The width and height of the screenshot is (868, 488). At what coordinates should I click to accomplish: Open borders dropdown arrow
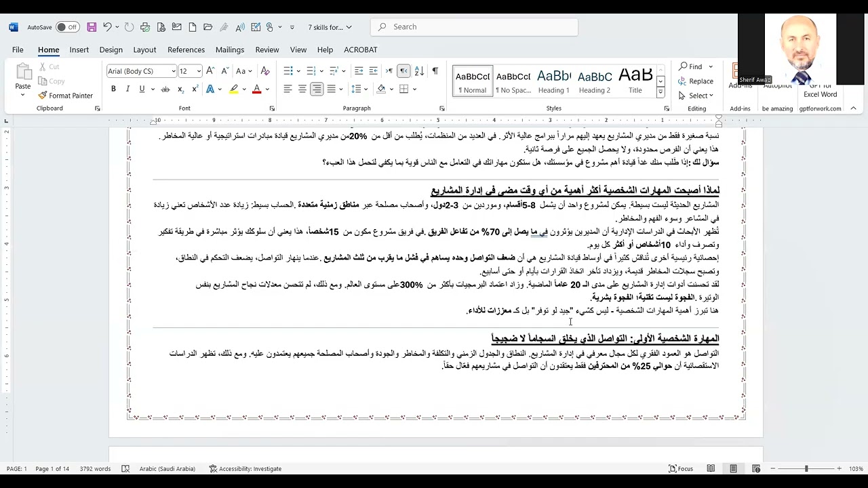(x=414, y=89)
